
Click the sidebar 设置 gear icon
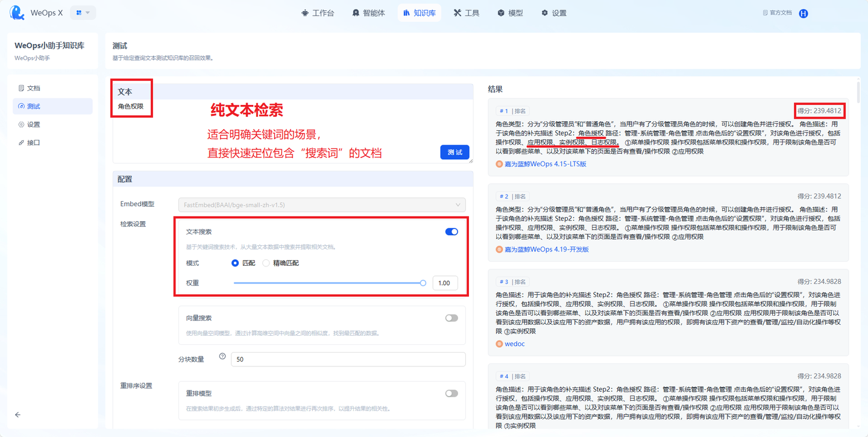click(22, 124)
